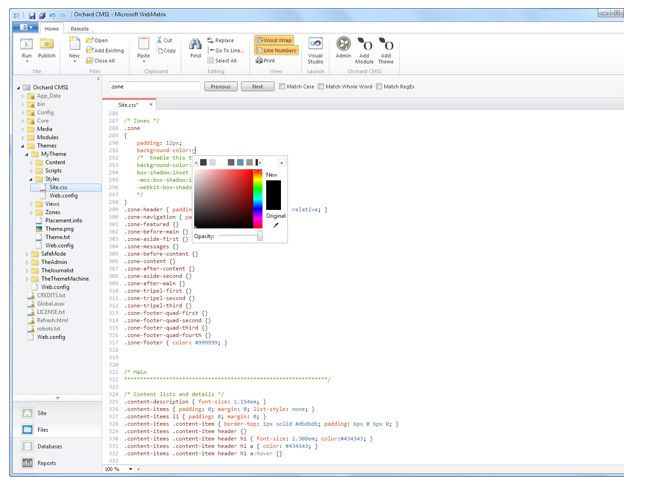Open the Databases workspace
646x486 pixels.
click(58, 446)
